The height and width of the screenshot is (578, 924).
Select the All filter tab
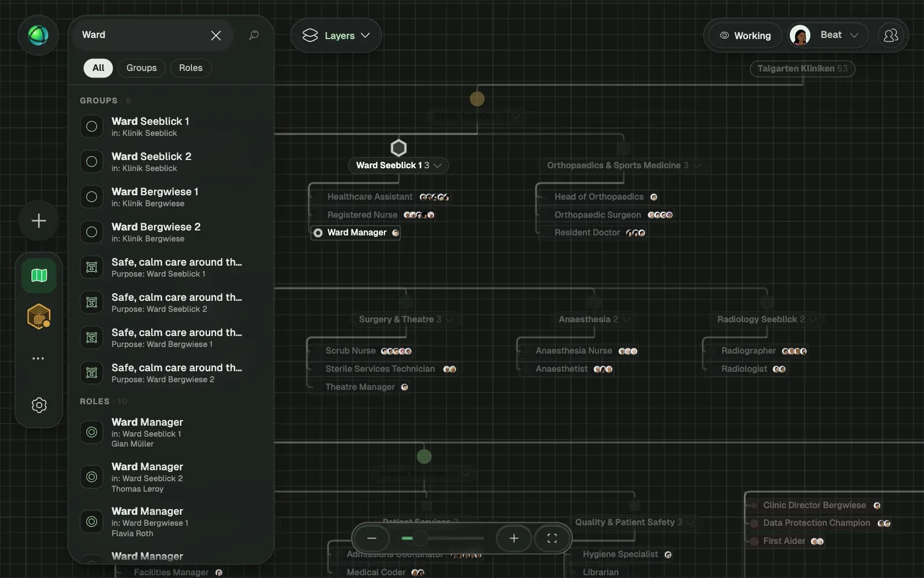click(x=98, y=68)
